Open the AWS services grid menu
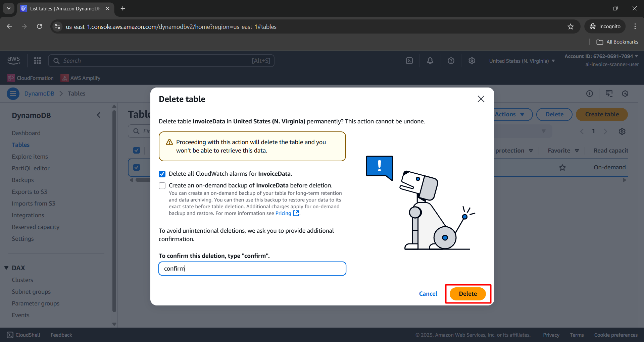Viewport: 644px width, 342px height. tap(37, 61)
